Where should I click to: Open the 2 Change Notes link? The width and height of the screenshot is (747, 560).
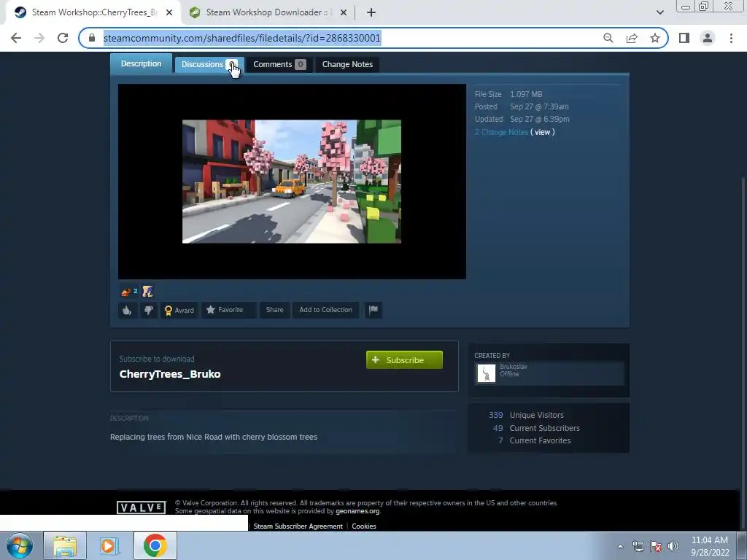click(x=501, y=132)
